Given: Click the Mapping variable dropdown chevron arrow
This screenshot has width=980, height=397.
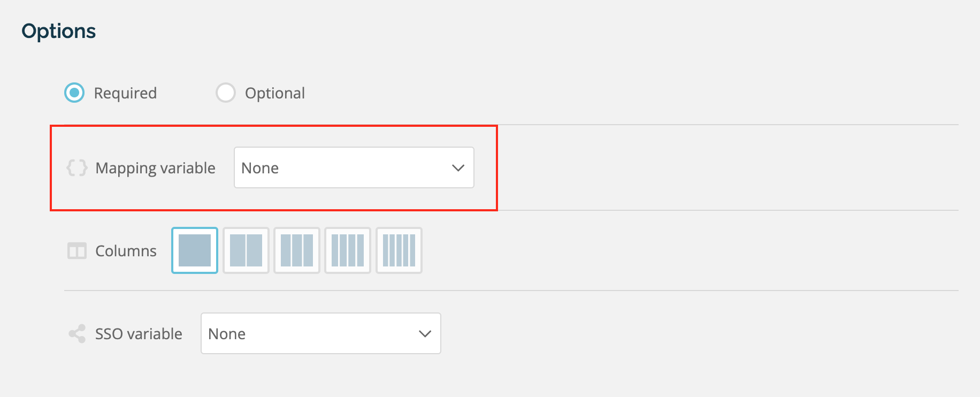Looking at the screenshot, I should [x=458, y=168].
